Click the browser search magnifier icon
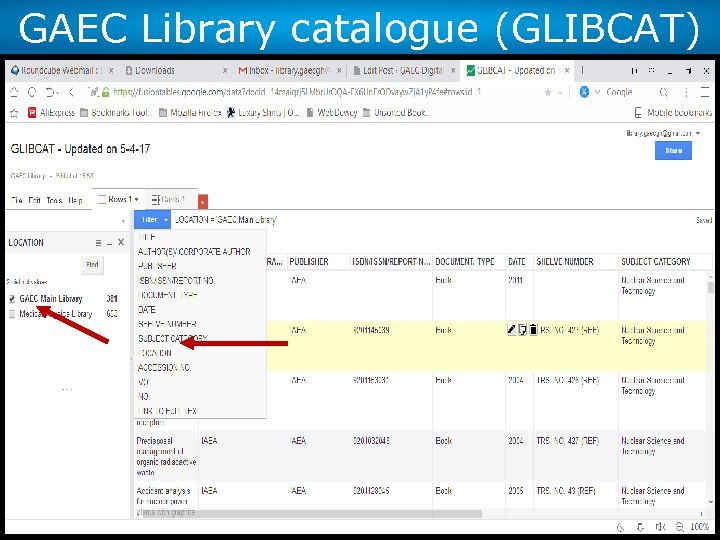The image size is (720, 540). (663, 92)
